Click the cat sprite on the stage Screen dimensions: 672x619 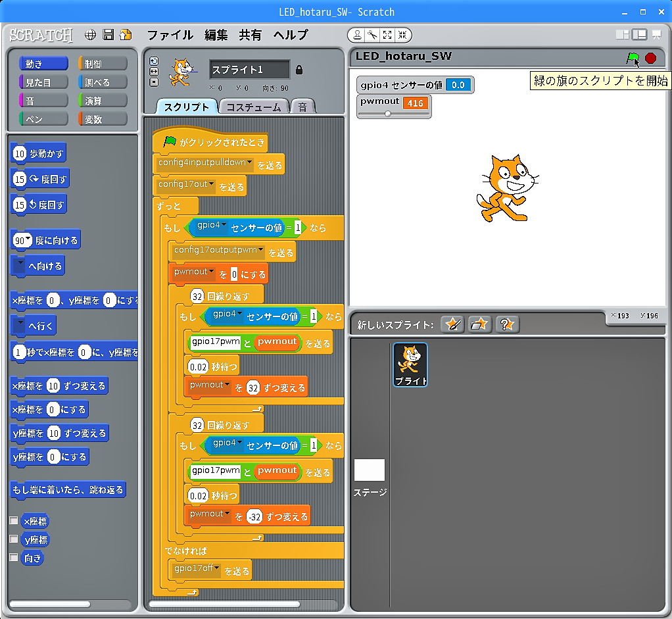coord(507,188)
